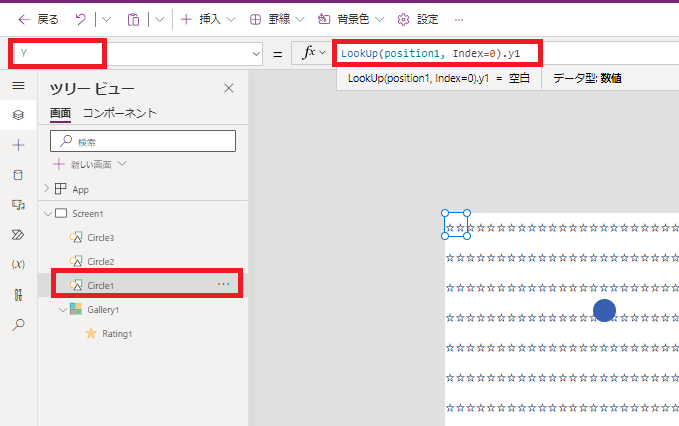
Task: Select Circle1 in tree view
Action: (x=100, y=285)
